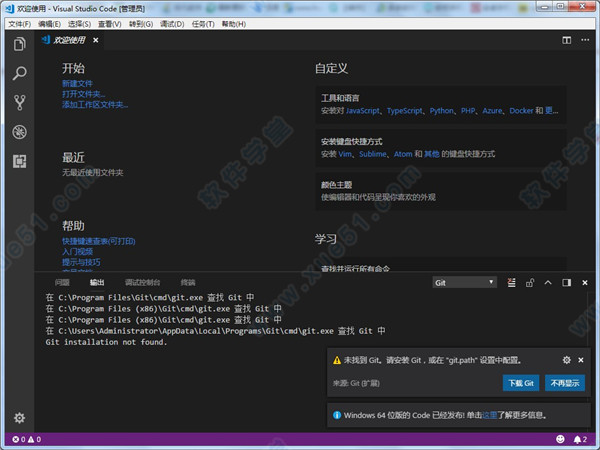This screenshot has height=450, width=600.
Task: Click the 'Git installation not found.' output line
Action: click(106, 342)
